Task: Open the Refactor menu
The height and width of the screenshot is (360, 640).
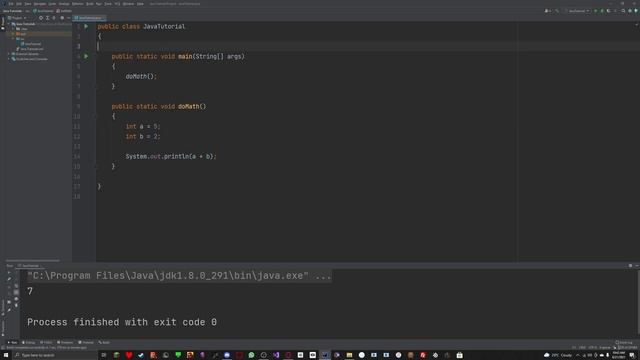Action: click(x=78, y=4)
